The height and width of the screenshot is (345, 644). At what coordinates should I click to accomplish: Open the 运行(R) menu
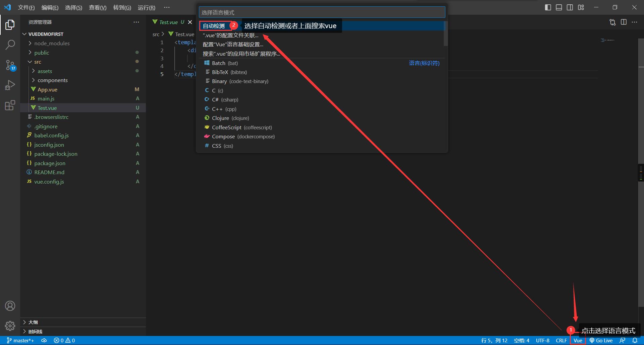coord(147,7)
